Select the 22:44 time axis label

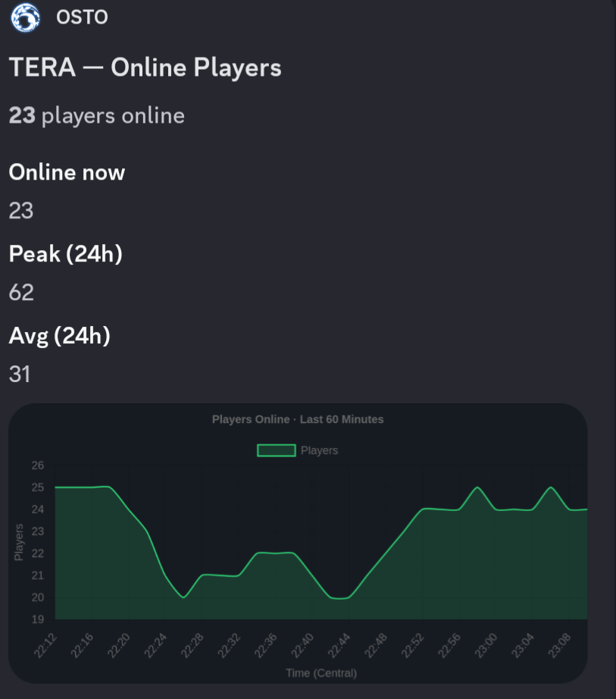339,645
